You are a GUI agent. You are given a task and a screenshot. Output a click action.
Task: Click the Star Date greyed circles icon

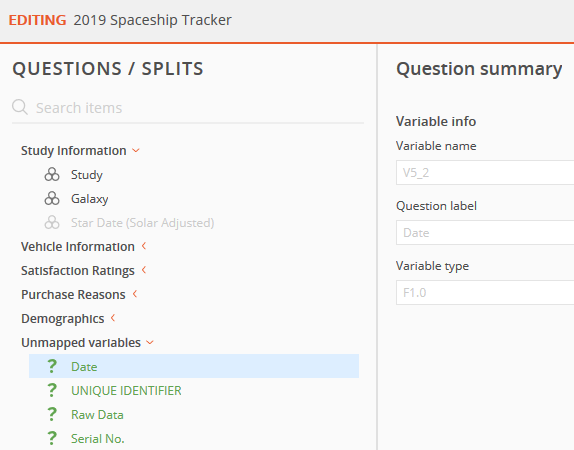(52, 223)
